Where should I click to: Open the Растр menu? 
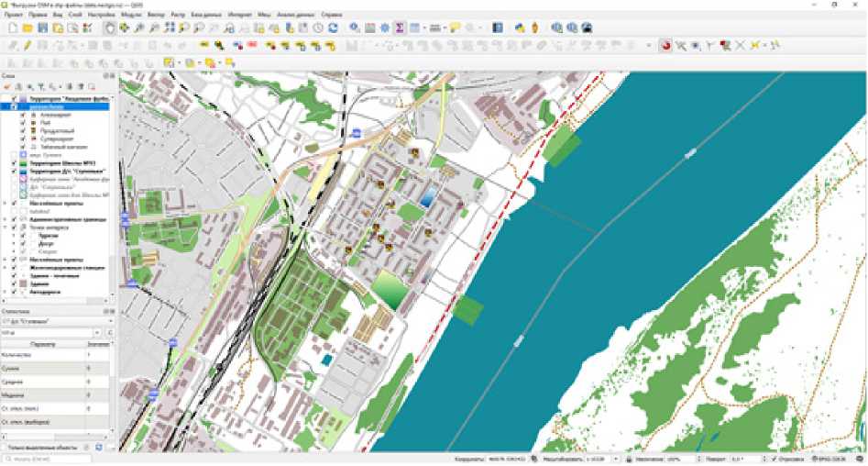(x=178, y=16)
